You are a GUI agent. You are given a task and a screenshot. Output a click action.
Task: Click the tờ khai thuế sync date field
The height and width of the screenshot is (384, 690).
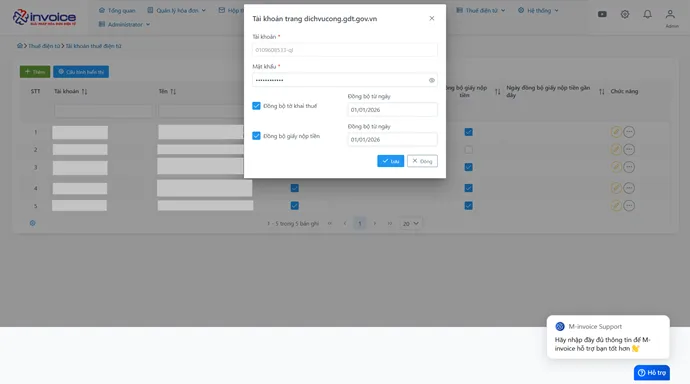tap(392, 110)
